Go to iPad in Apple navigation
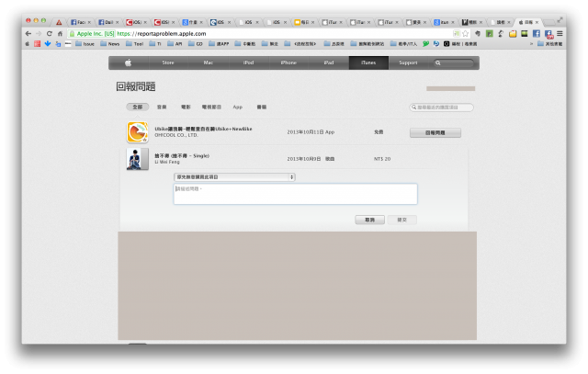588x374 pixels. coord(329,62)
